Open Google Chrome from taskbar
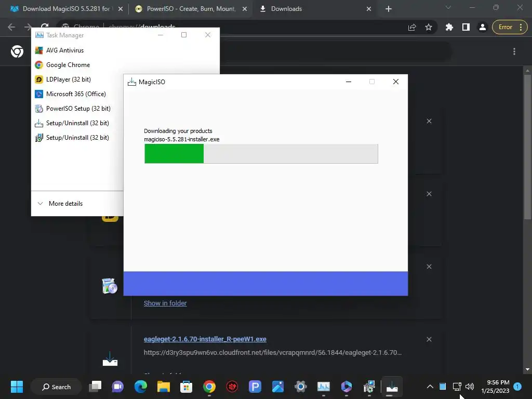 209,387
